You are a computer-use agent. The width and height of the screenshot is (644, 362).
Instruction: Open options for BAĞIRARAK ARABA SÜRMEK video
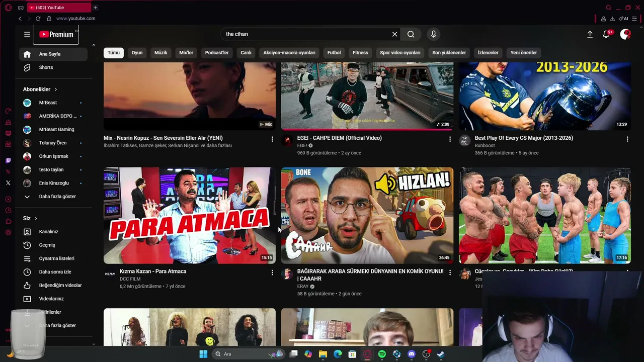coord(450,273)
